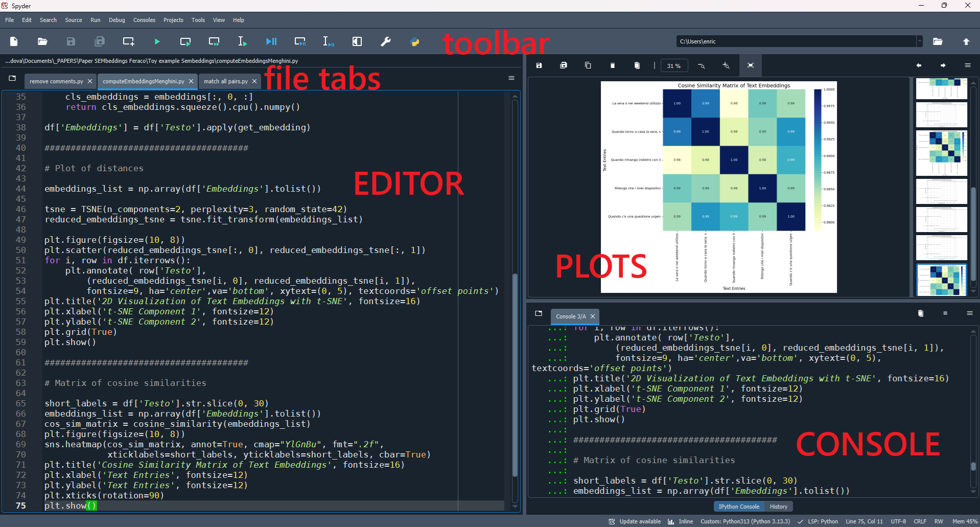
Task: Open the Projects menu
Action: point(173,20)
